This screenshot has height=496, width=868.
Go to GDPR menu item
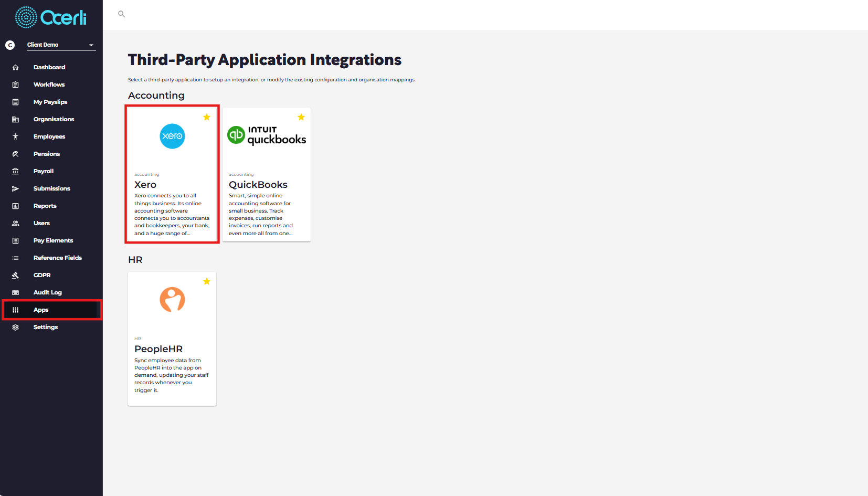click(x=42, y=275)
